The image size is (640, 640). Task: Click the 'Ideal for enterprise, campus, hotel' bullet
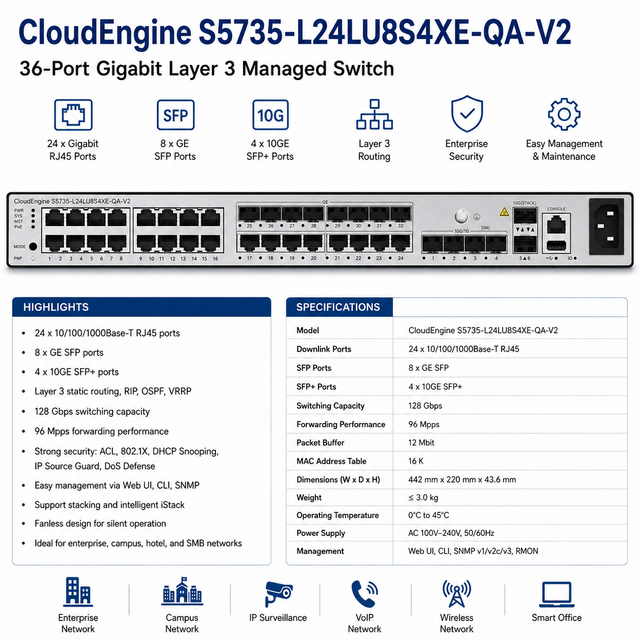pos(138,543)
